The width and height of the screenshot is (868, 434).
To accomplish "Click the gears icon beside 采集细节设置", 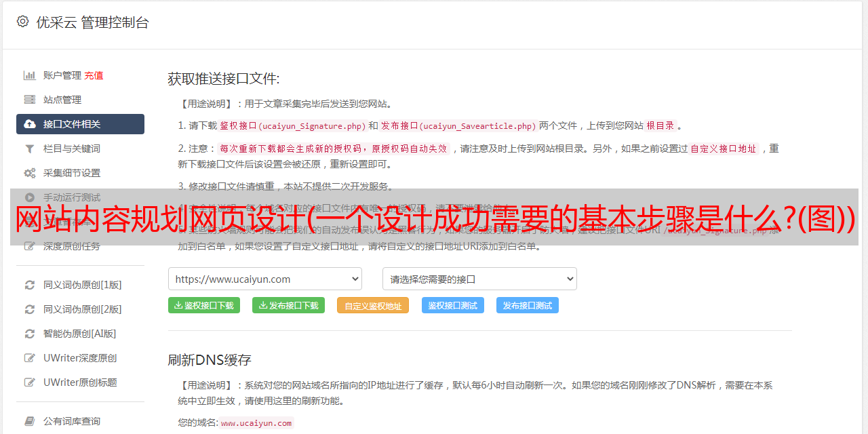I will 30,173.
